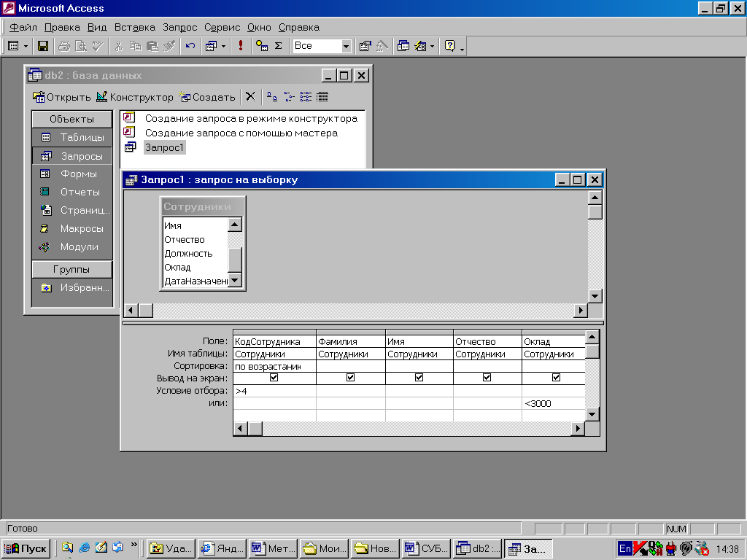The width and height of the screenshot is (747, 560).
Task: Switch db2 window to Large Icons view
Action: 271,97
